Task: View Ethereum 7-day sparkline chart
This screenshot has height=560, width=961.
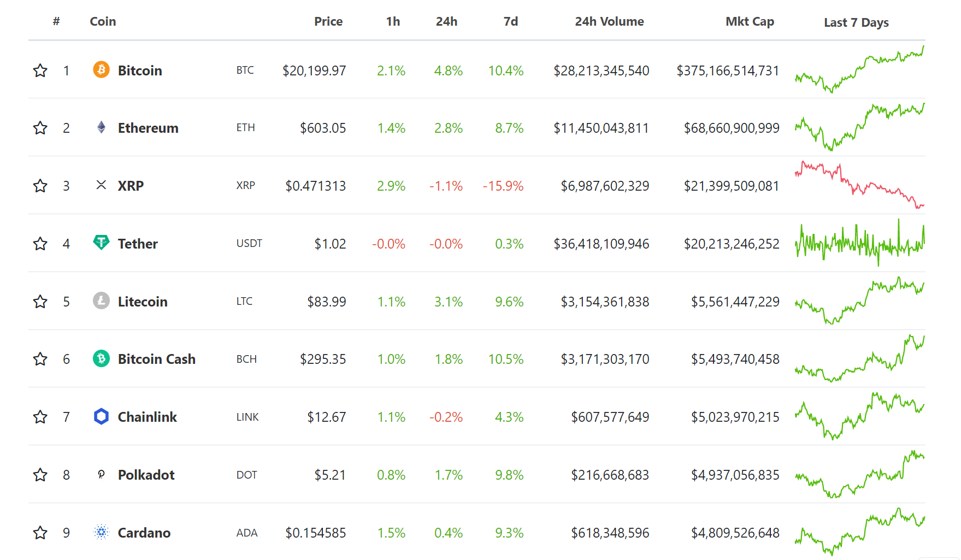Action: [860, 127]
